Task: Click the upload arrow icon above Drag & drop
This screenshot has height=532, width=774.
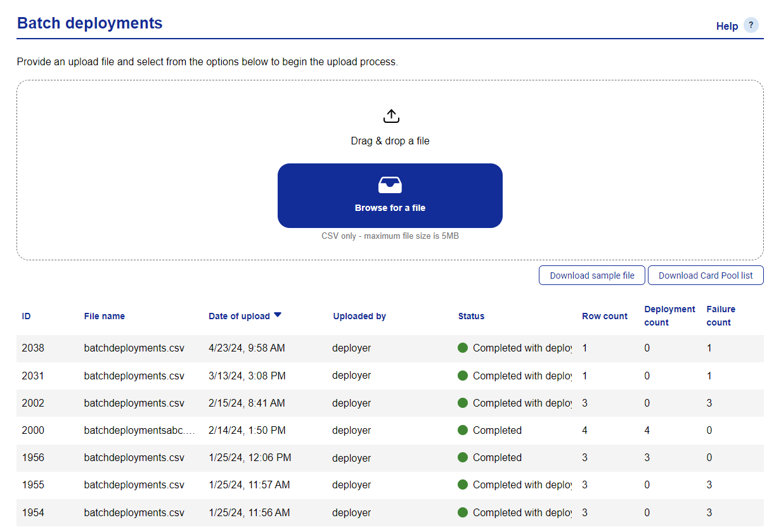Action: (391, 116)
